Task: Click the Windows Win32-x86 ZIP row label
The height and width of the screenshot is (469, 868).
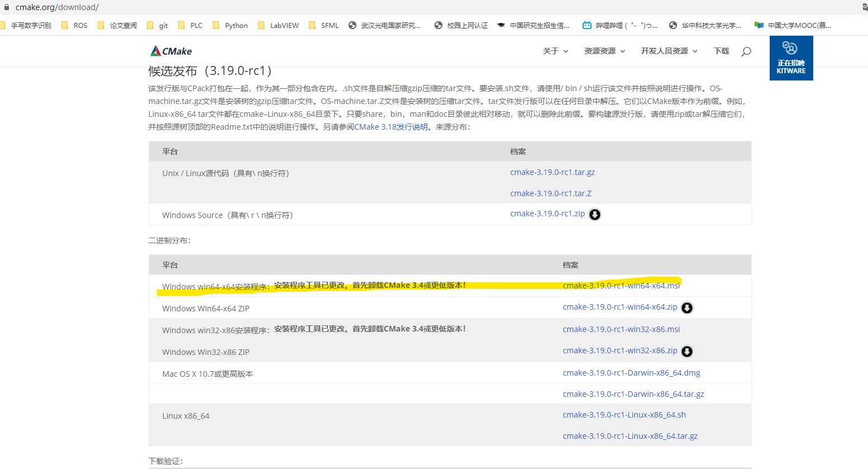Action: [x=206, y=352]
